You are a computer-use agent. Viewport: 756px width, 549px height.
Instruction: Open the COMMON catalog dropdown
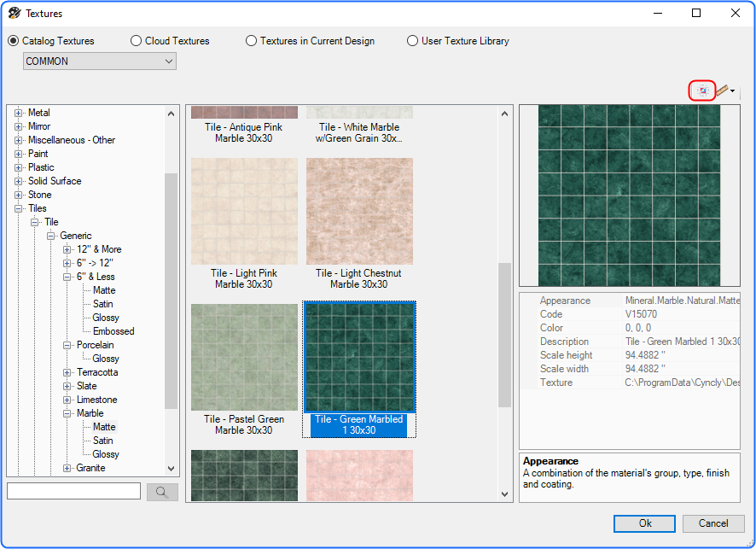click(x=99, y=61)
